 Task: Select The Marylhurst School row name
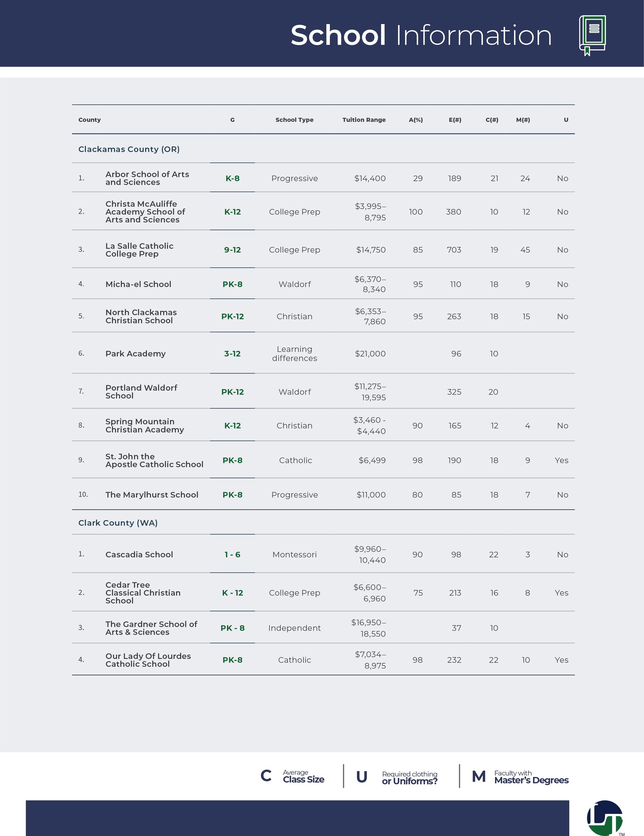click(152, 495)
